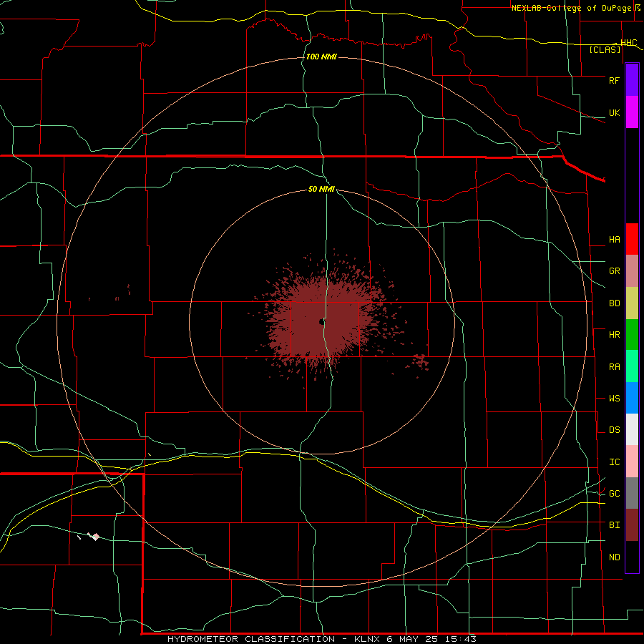Click the ND legend label

pos(614,557)
